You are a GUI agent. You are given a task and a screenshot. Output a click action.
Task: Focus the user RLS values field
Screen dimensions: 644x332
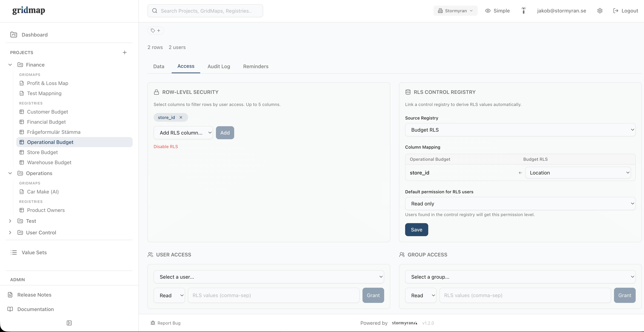[x=274, y=295]
